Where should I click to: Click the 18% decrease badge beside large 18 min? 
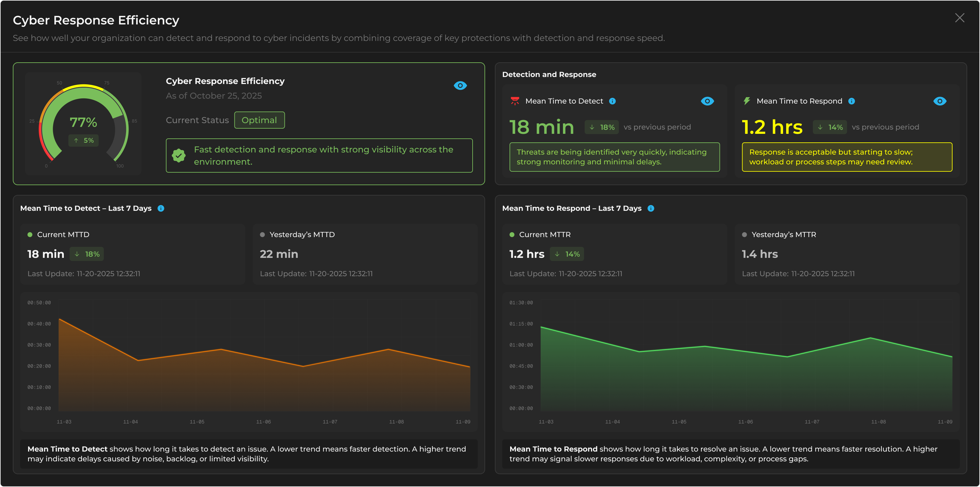click(x=602, y=127)
